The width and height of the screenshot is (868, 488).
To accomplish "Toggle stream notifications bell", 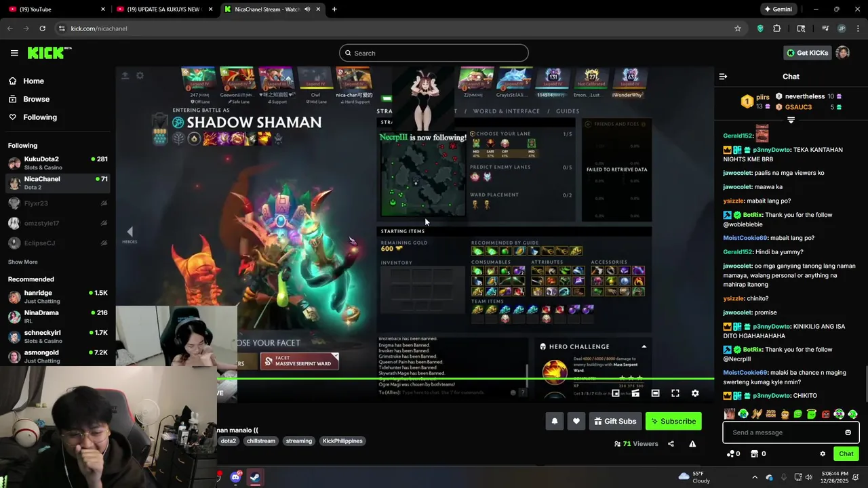I will pyautogui.click(x=554, y=421).
